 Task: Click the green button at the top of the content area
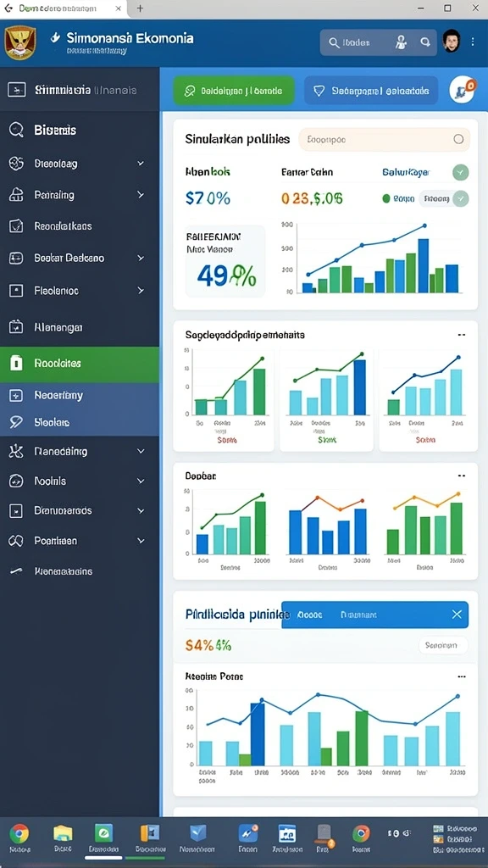(x=234, y=91)
